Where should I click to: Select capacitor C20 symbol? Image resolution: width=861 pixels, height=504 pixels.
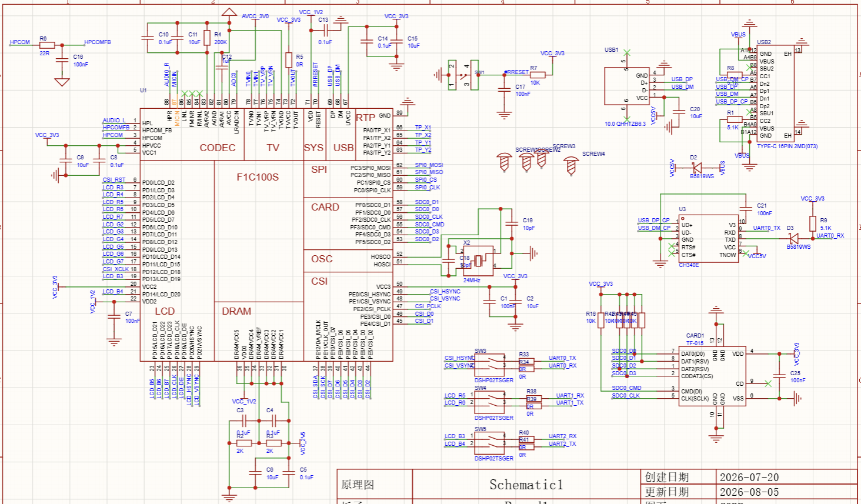click(679, 112)
